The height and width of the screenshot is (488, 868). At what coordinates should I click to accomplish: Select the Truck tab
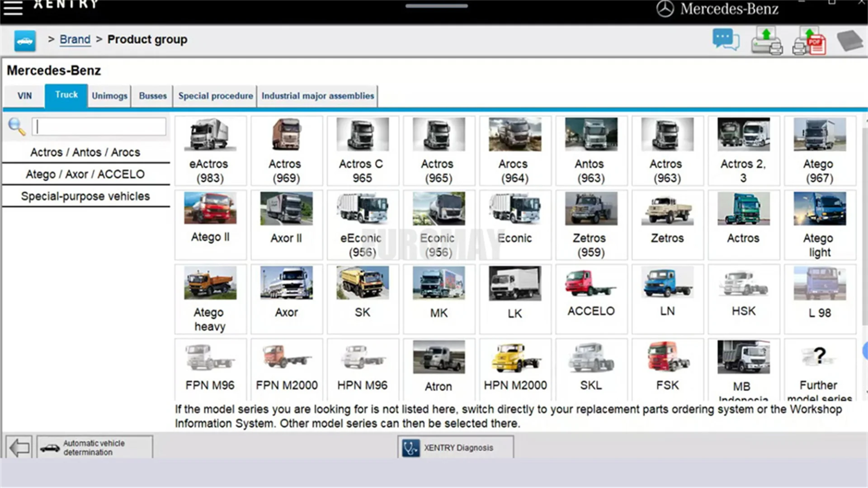66,95
